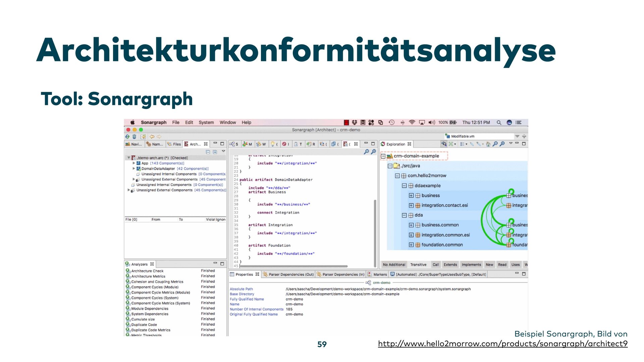Minimize the Properties panel
Screen dimensions: 644x362
point(517,274)
